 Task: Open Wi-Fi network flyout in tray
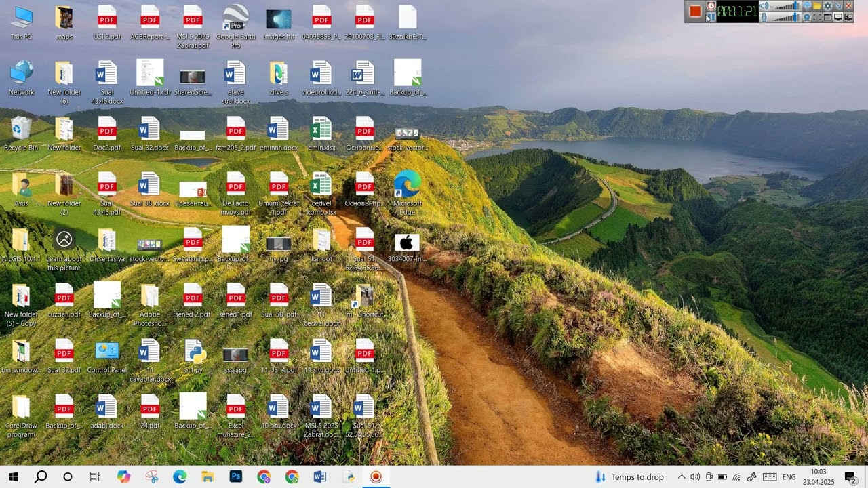(736, 476)
